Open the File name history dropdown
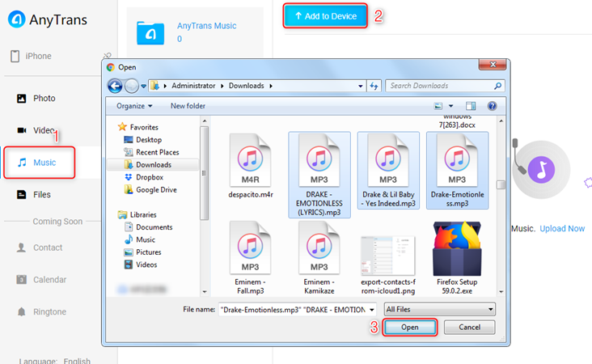The image size is (592, 364). pyautogui.click(x=372, y=310)
